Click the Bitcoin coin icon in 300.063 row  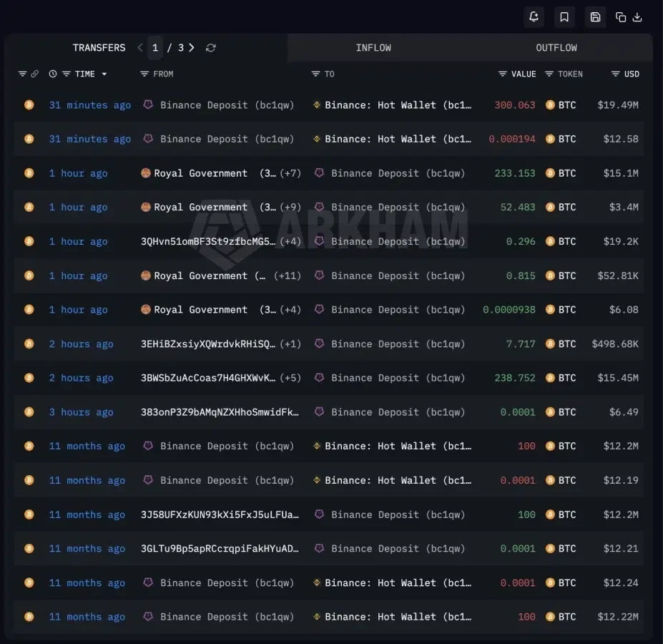pos(29,104)
